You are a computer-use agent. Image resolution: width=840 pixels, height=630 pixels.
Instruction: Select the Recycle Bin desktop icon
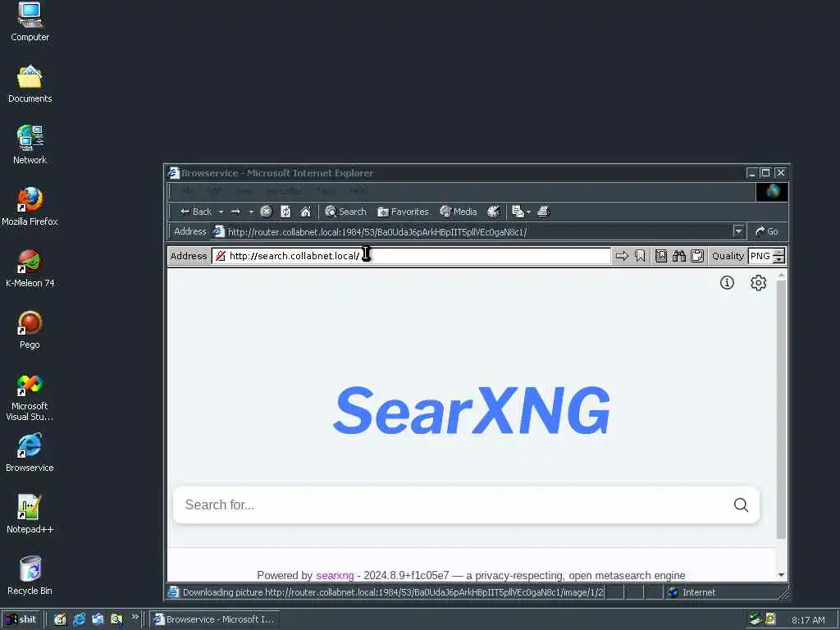pyautogui.click(x=30, y=577)
